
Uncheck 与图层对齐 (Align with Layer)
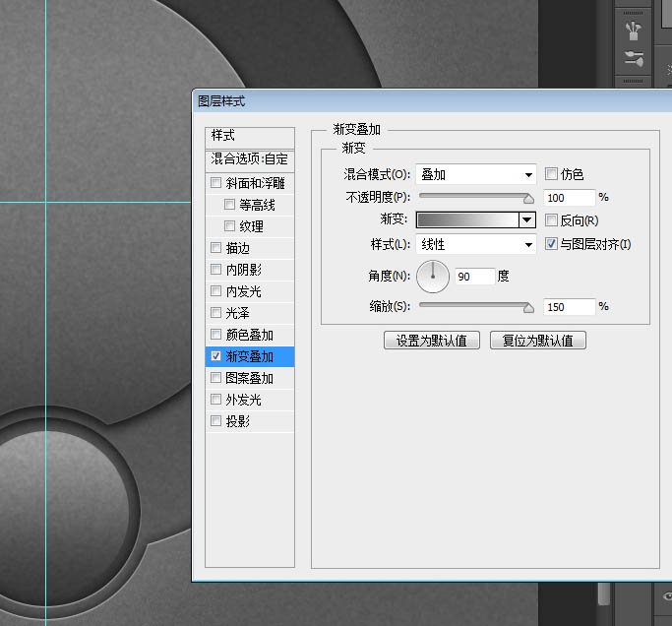tap(552, 244)
